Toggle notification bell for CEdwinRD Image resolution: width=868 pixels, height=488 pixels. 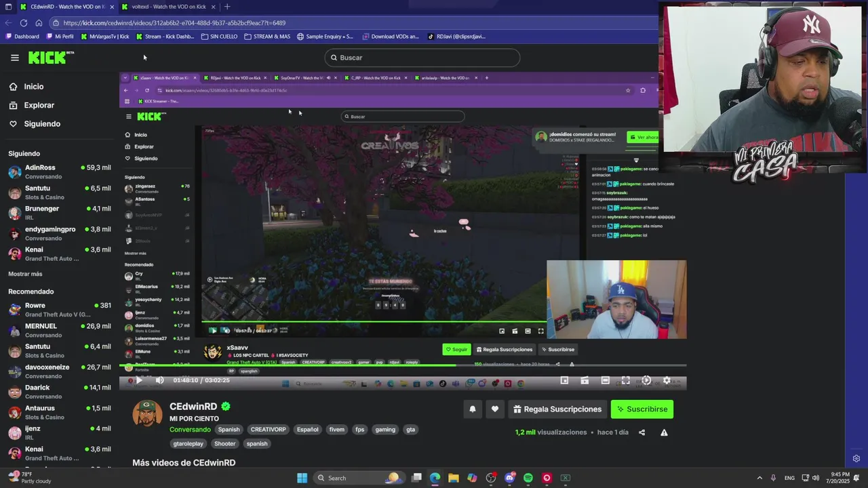473,409
